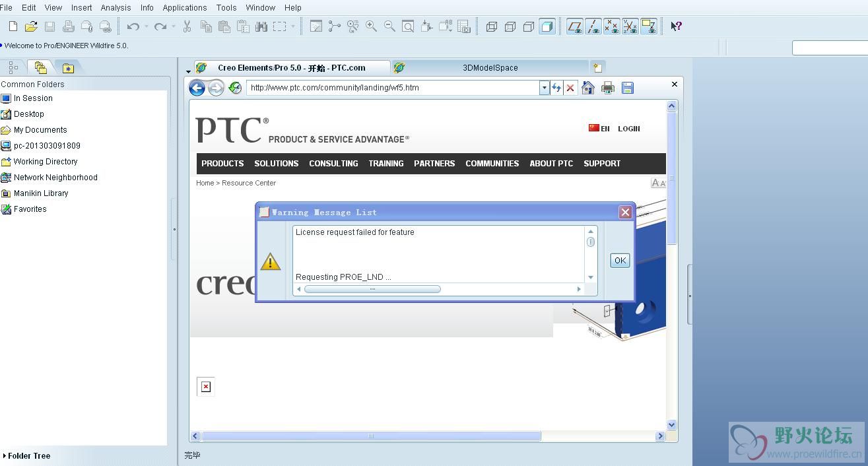Add a new browser tab
Viewport: 868px width, 466px height.
pyautogui.click(x=597, y=67)
